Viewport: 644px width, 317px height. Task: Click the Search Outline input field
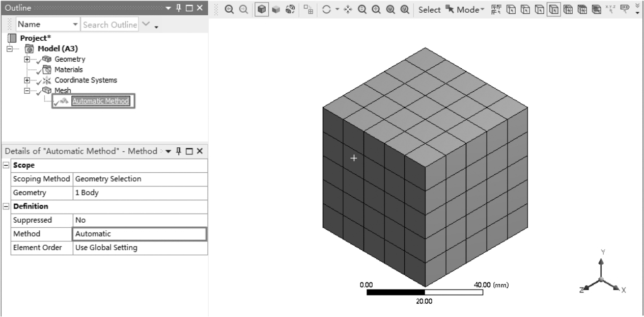click(110, 24)
